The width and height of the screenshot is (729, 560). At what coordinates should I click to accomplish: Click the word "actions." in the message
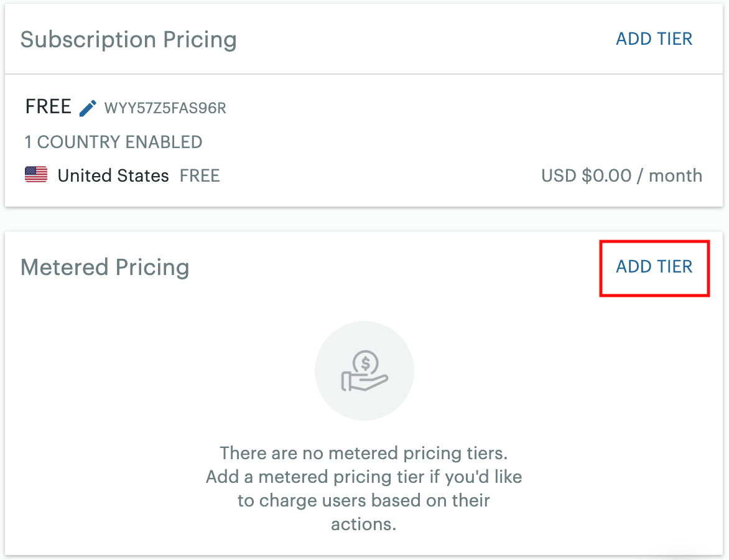[x=364, y=524]
